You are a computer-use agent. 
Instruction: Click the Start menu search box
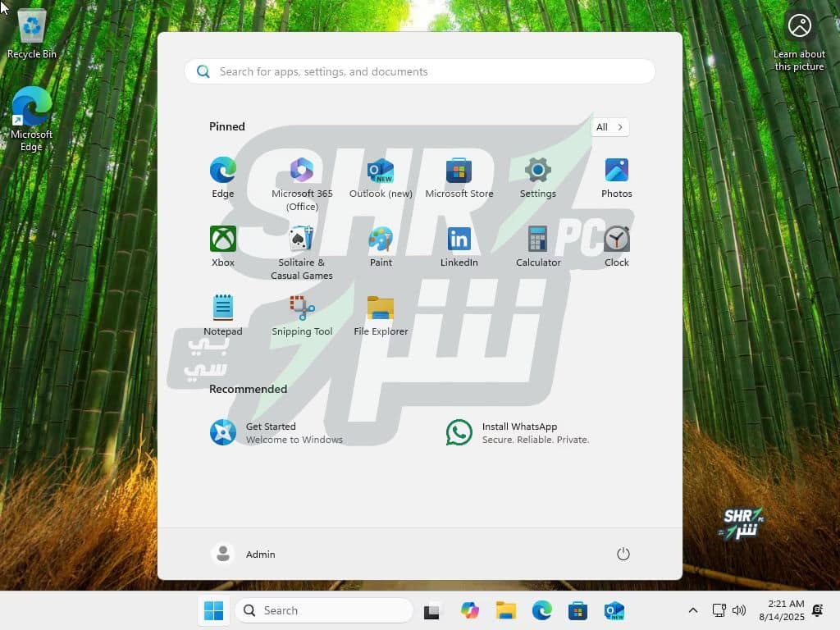coord(419,71)
